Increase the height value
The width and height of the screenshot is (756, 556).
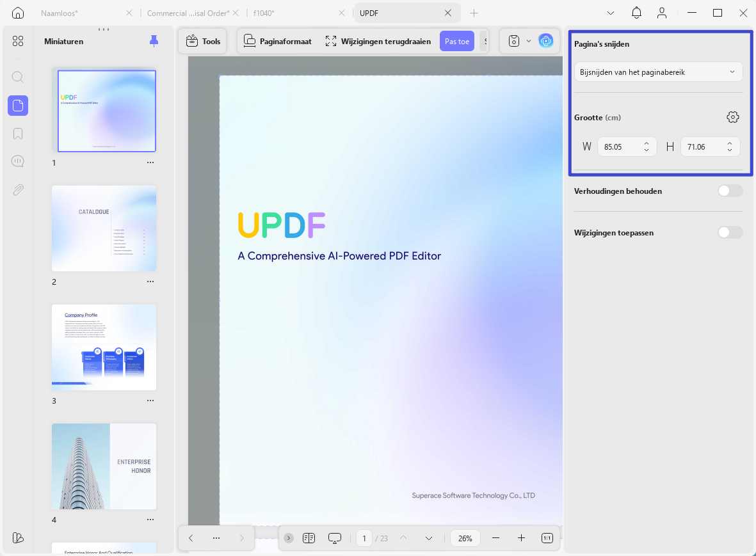pos(730,143)
